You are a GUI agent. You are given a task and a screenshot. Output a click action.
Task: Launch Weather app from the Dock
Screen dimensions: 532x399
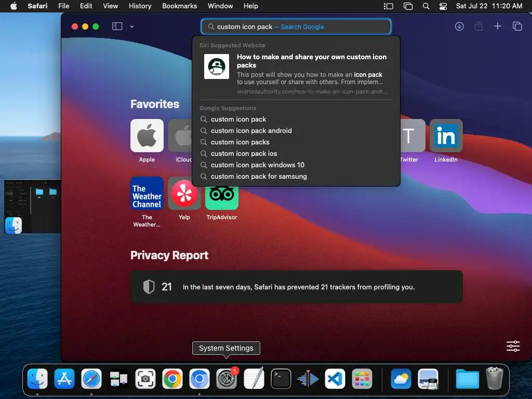(401, 379)
